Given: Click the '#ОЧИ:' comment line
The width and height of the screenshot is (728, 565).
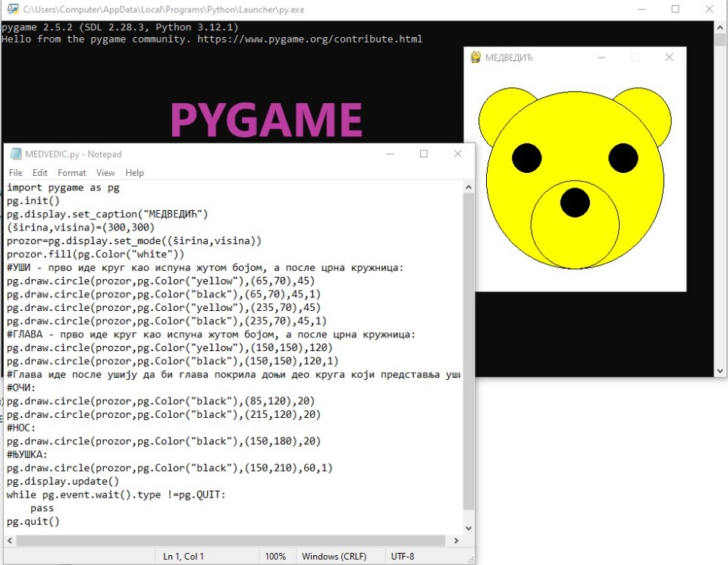Looking at the screenshot, I should click(21, 388).
